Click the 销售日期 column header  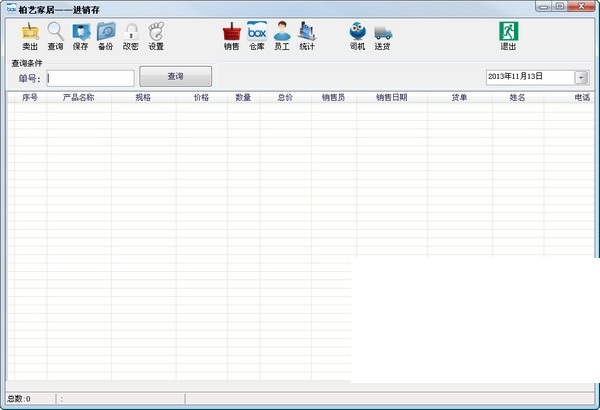pyautogui.click(x=392, y=98)
